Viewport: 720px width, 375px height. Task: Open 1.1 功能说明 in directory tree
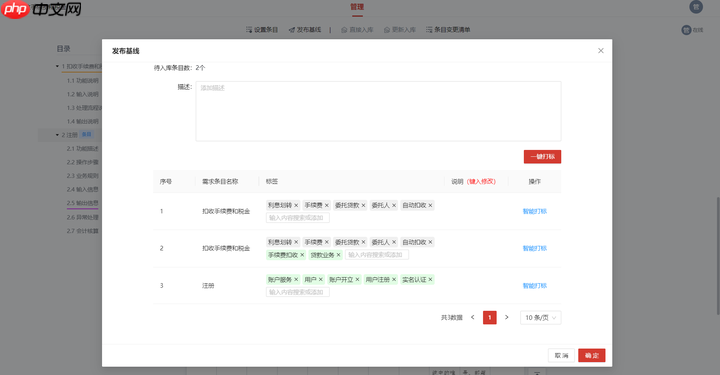click(x=83, y=81)
